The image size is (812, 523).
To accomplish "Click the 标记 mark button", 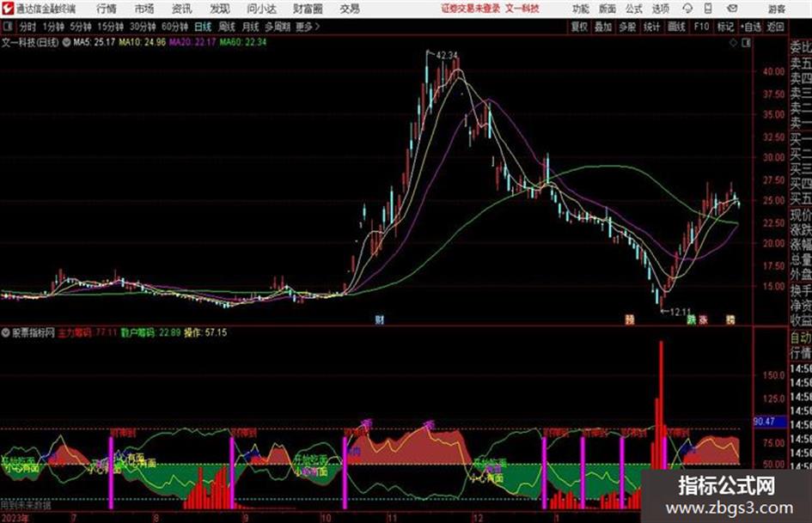I will (725, 27).
